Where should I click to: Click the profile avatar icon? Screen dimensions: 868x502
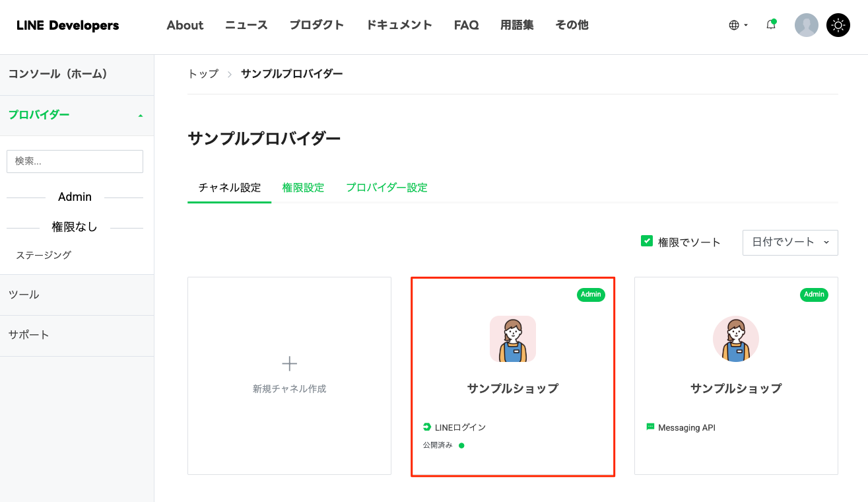pos(806,24)
